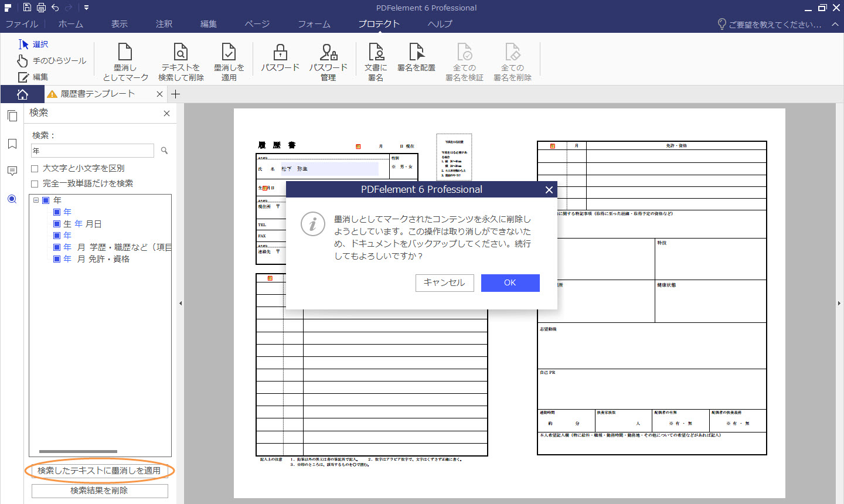The height and width of the screenshot is (504, 844).
Task: Switch to the 編集 ribbon tab
Action: (209, 24)
